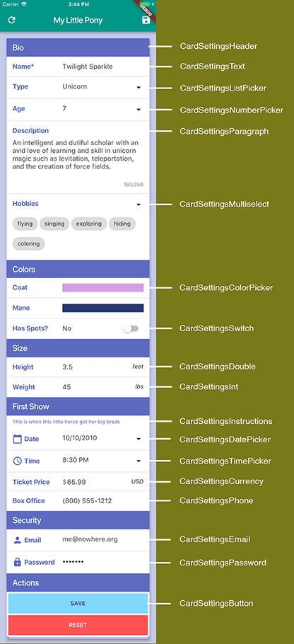
Task: Click the lbs unit label
Action: pyautogui.click(x=139, y=387)
